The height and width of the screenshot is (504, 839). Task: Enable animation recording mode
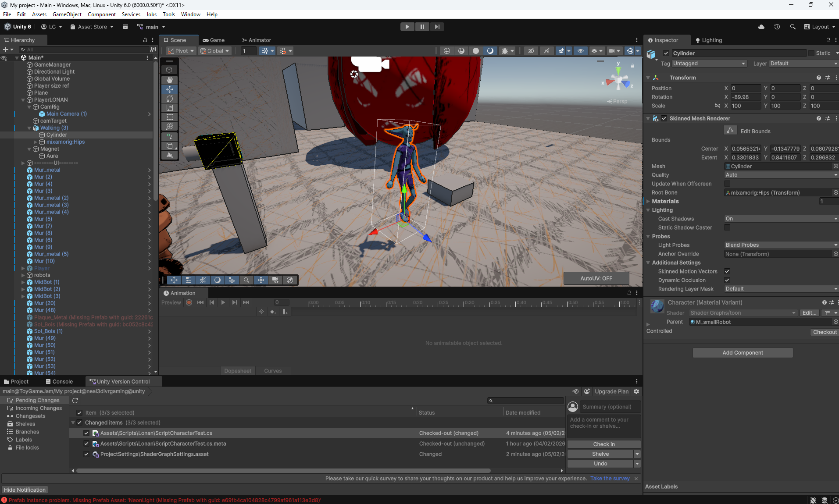(189, 302)
